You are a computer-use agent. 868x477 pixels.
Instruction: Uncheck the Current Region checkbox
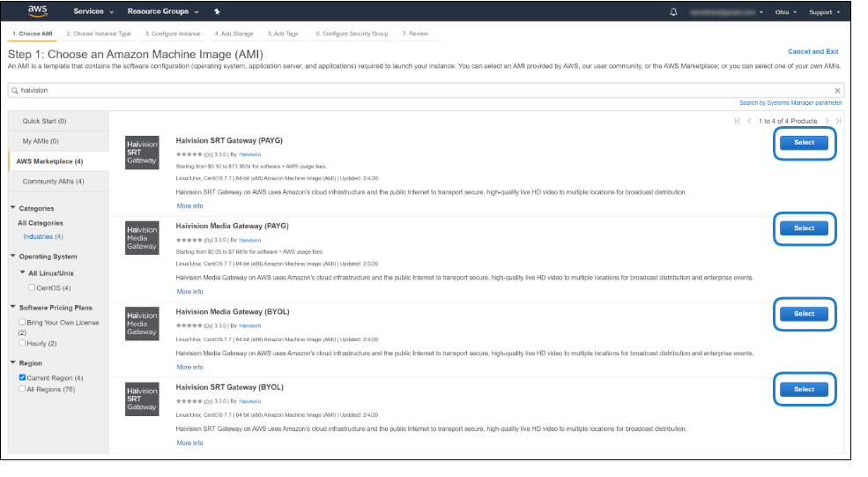point(23,377)
